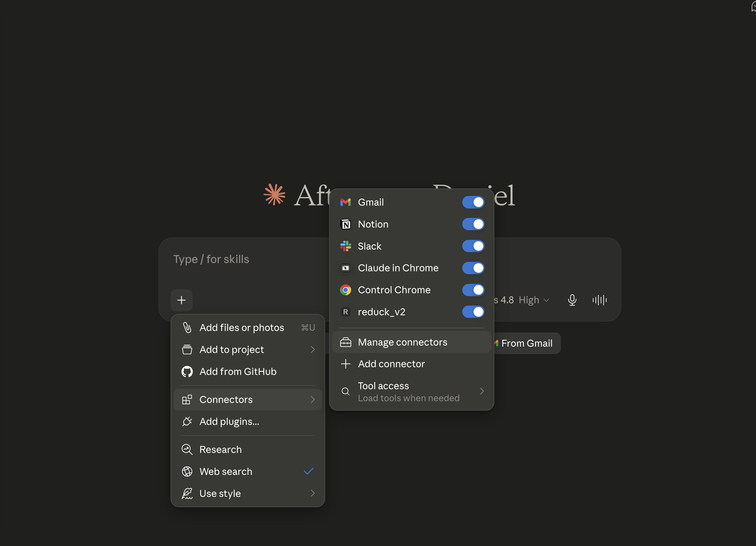Click the Manage connectors toolbox icon

(x=346, y=342)
